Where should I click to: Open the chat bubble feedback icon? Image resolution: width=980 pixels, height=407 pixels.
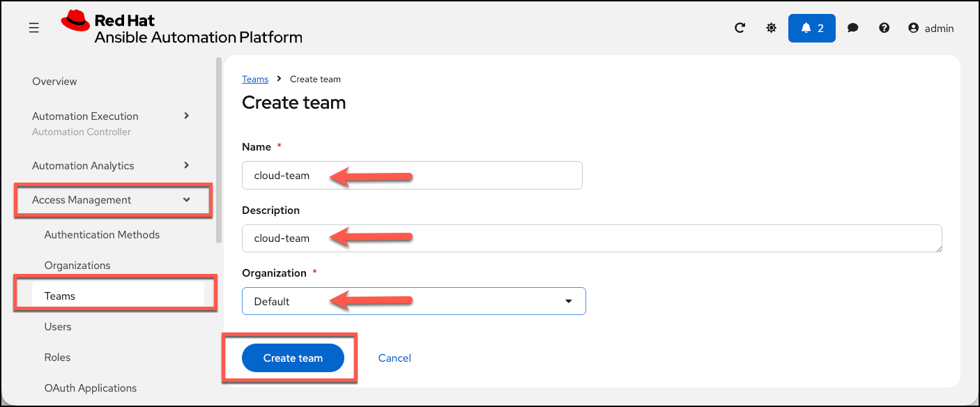[x=852, y=29]
